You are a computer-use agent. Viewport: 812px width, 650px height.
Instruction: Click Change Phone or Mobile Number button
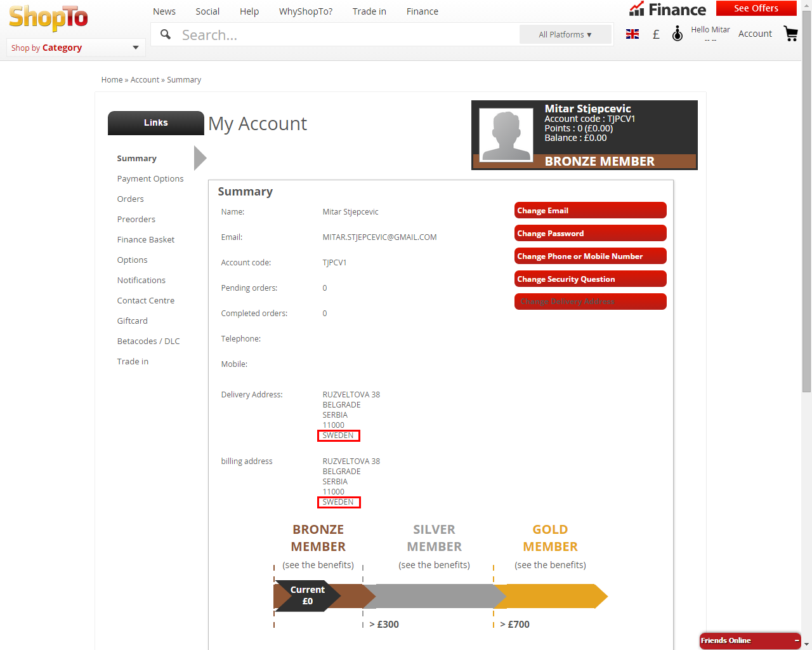coord(591,256)
